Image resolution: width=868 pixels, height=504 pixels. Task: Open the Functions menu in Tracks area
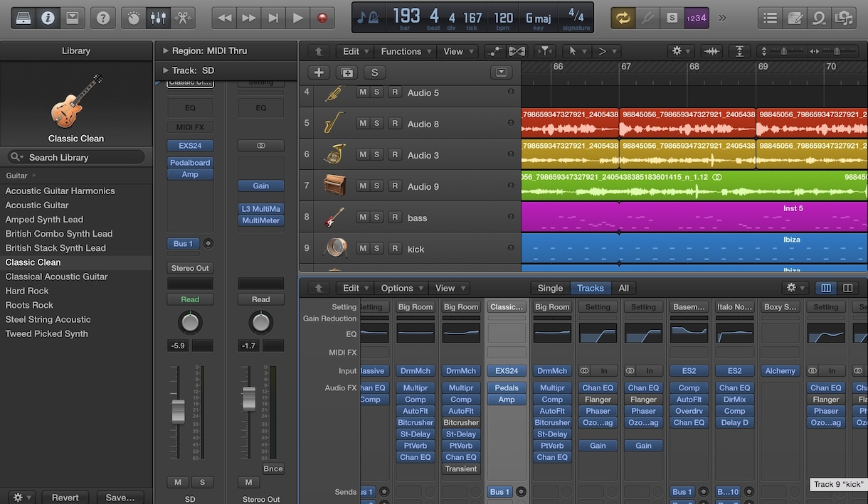click(406, 51)
